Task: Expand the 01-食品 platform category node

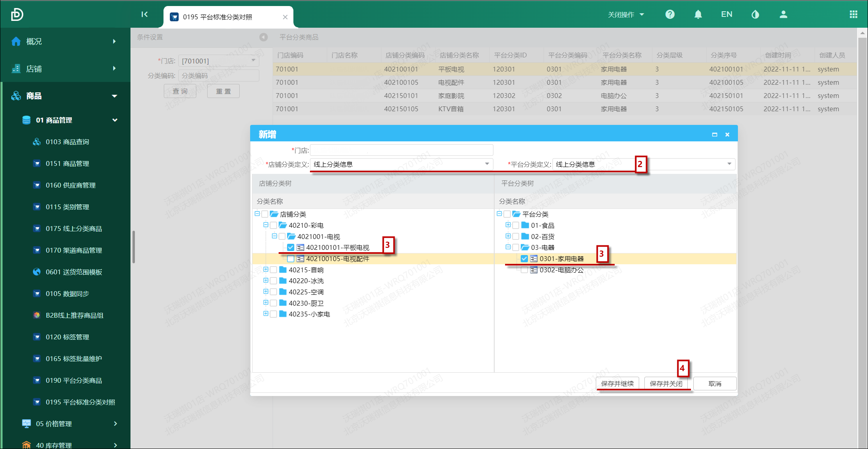Action: (508, 225)
